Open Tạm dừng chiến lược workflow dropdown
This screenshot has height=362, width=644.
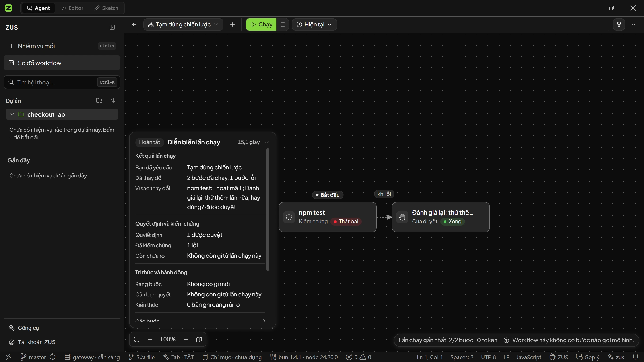183,25
